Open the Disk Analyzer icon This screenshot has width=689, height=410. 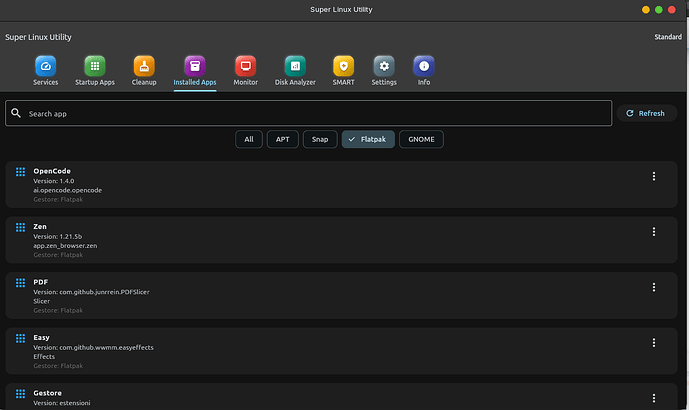(x=295, y=66)
